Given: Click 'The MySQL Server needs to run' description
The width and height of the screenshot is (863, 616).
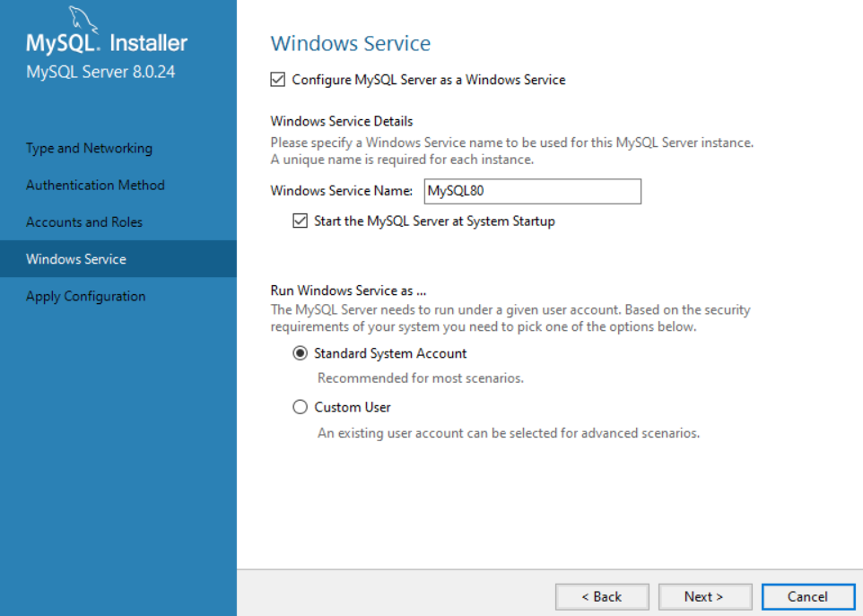Looking at the screenshot, I should coord(510,318).
